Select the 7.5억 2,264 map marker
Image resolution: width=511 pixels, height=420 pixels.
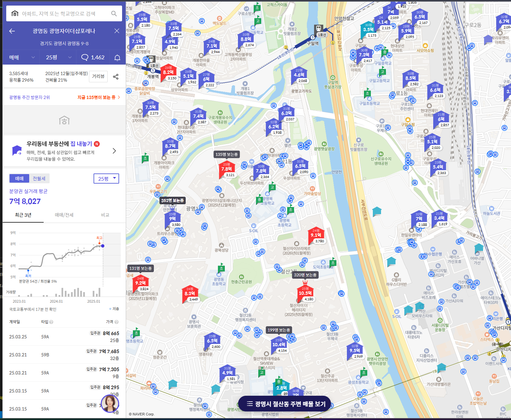pos(174,29)
